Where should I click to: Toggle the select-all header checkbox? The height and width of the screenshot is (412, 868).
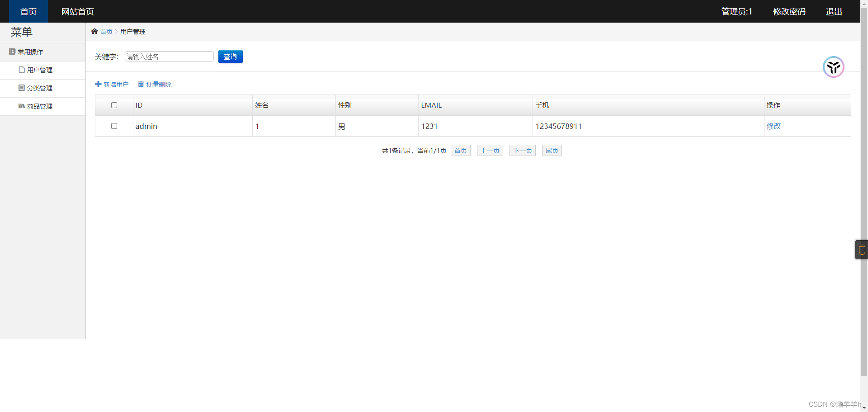click(x=114, y=105)
